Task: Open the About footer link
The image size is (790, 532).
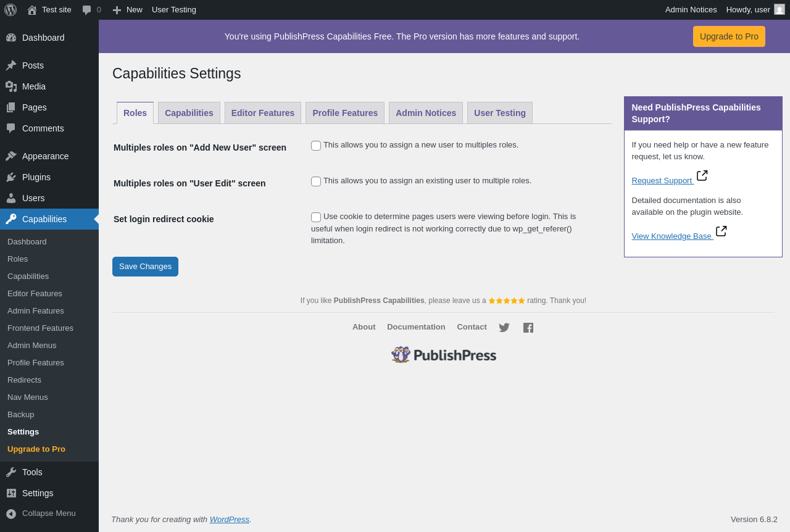Action: tap(364, 327)
